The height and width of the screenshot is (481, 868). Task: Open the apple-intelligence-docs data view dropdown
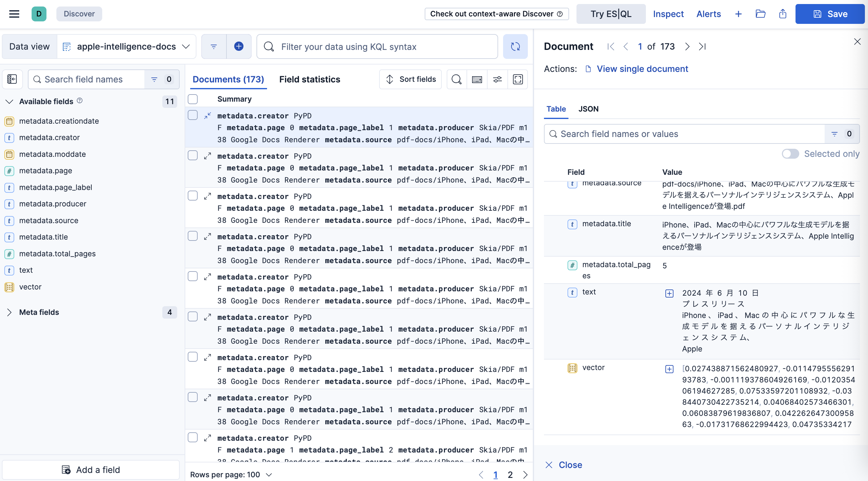127,46
